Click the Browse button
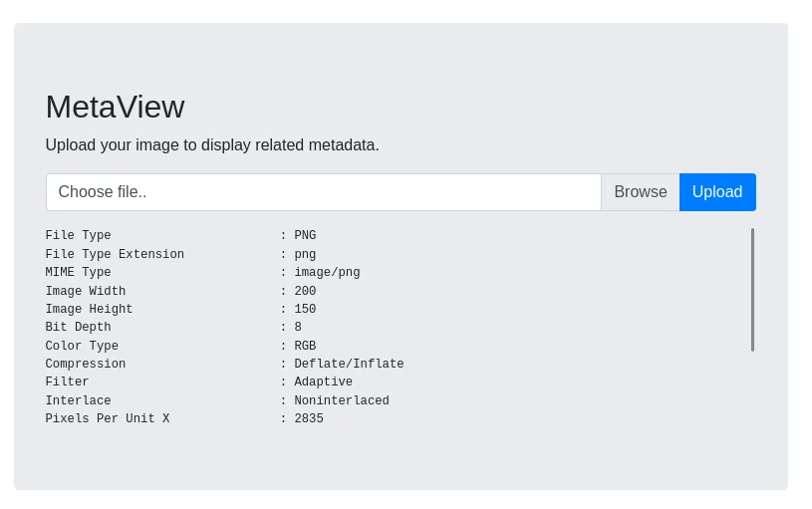The height and width of the screenshot is (509, 812). pyautogui.click(x=640, y=192)
